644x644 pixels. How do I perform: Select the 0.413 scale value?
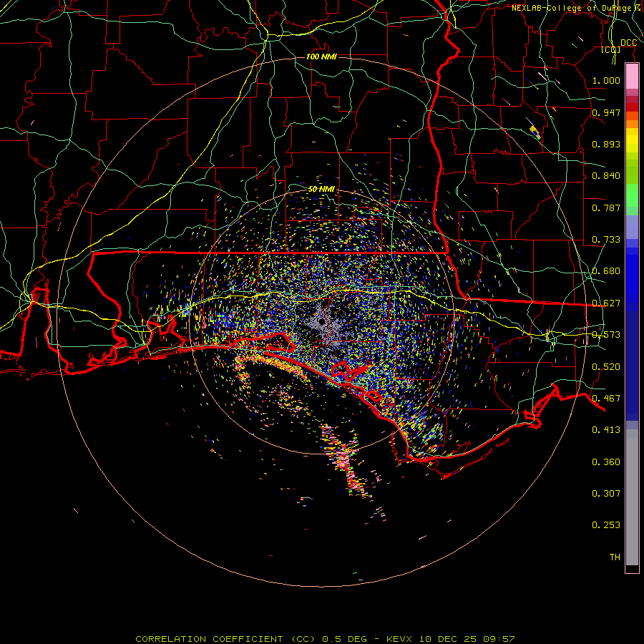point(606,430)
